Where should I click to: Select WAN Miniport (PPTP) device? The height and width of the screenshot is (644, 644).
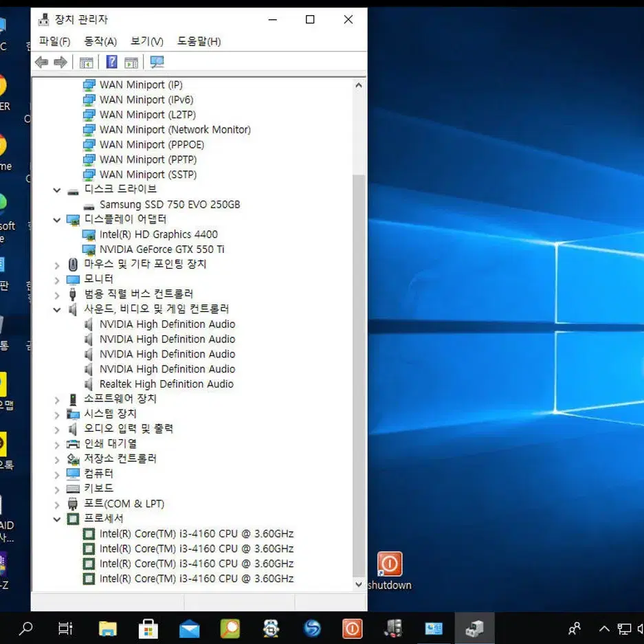(x=148, y=159)
